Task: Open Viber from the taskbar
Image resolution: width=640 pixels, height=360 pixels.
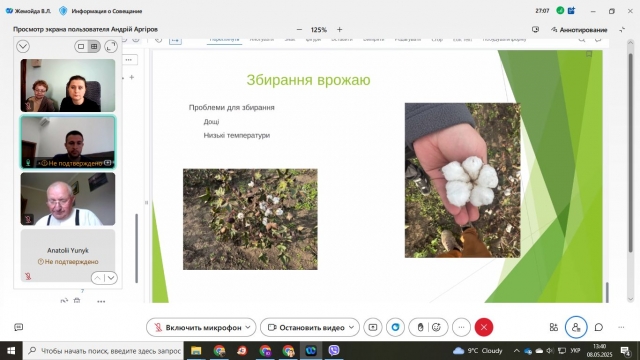Action: tap(334, 351)
